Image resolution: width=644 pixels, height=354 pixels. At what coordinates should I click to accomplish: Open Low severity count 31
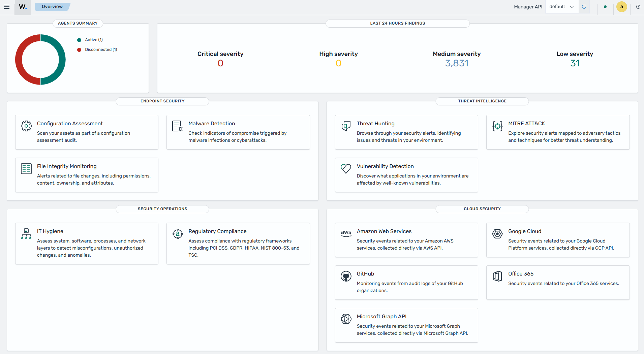click(575, 63)
